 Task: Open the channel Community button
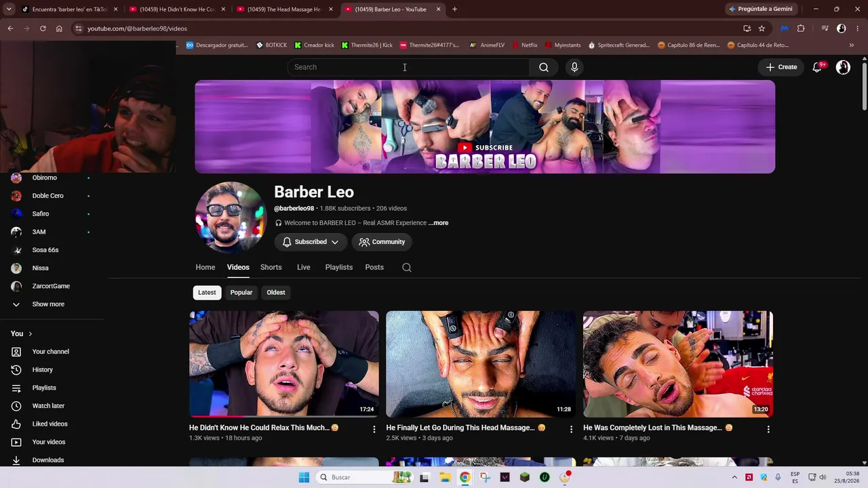click(382, 242)
